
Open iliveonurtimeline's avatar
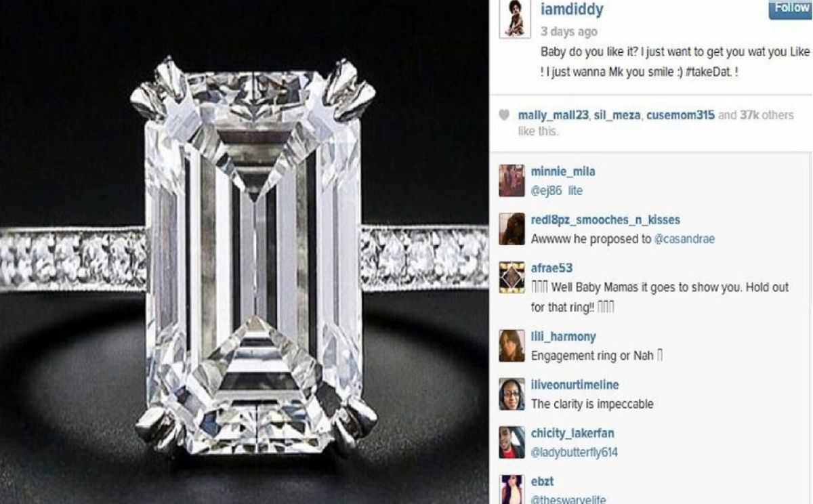pos(512,394)
